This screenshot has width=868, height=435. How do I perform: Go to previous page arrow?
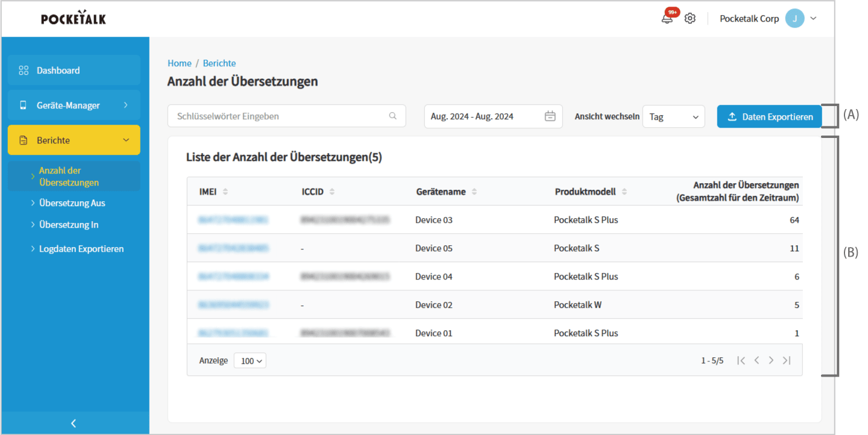tap(756, 360)
